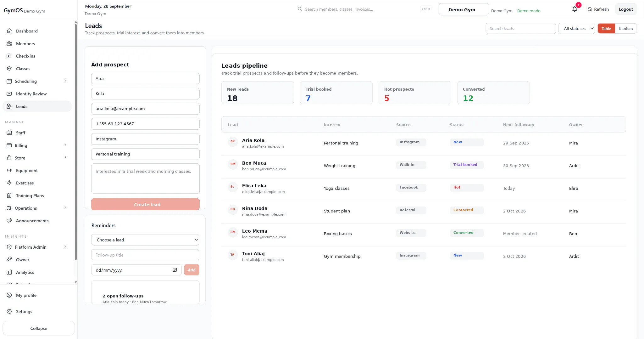Expand the Billing submenu
Screen dimensions: 644x339
(x=65, y=145)
